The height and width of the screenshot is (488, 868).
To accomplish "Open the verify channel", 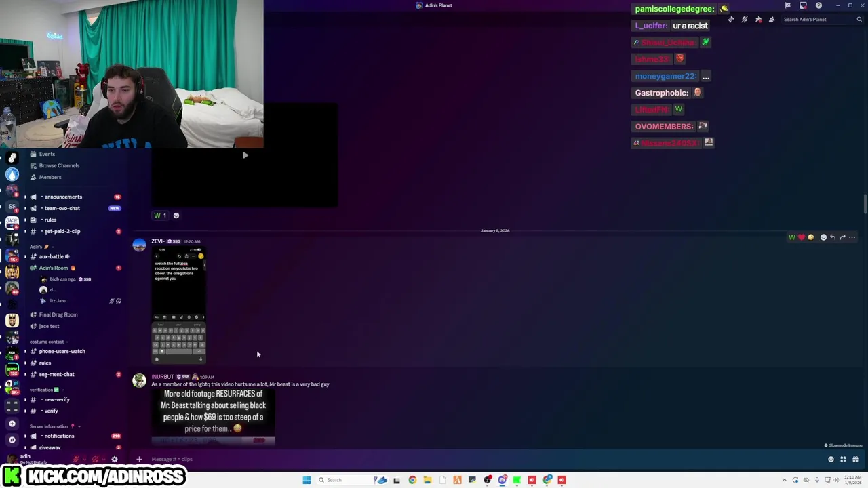I will click(51, 411).
